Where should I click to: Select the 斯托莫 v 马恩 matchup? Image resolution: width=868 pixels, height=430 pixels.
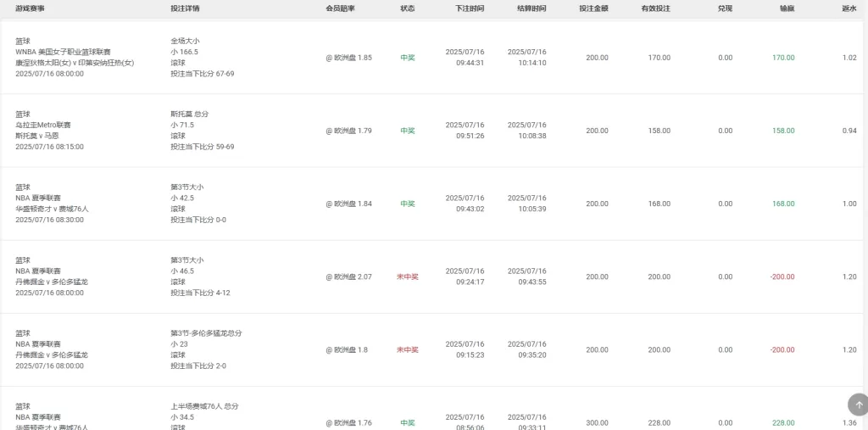(37, 136)
